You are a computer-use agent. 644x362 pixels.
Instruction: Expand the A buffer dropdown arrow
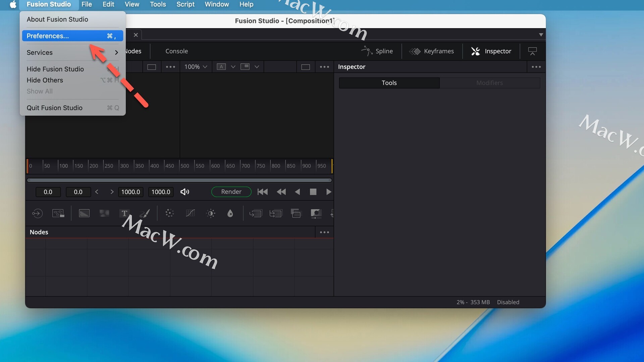click(233, 67)
